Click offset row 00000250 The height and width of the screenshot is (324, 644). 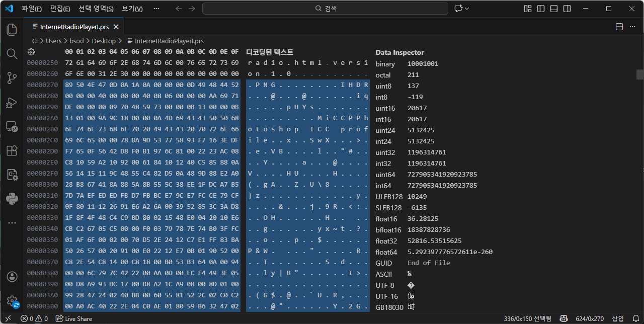click(x=42, y=63)
